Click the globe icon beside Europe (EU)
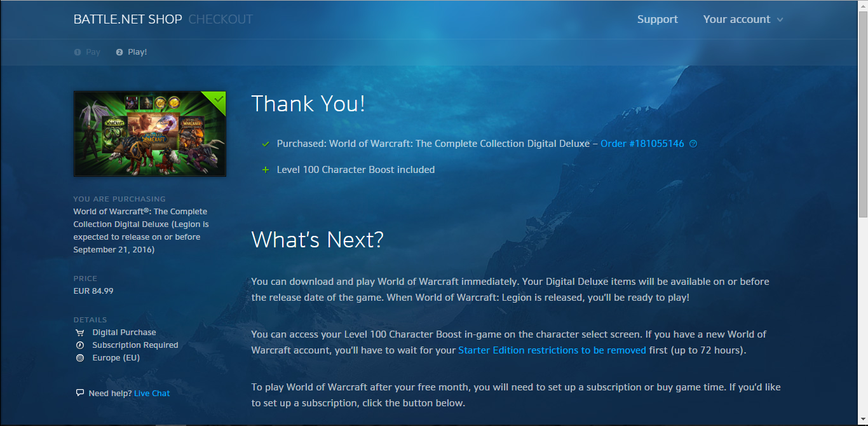The height and width of the screenshot is (426, 868). [79, 358]
